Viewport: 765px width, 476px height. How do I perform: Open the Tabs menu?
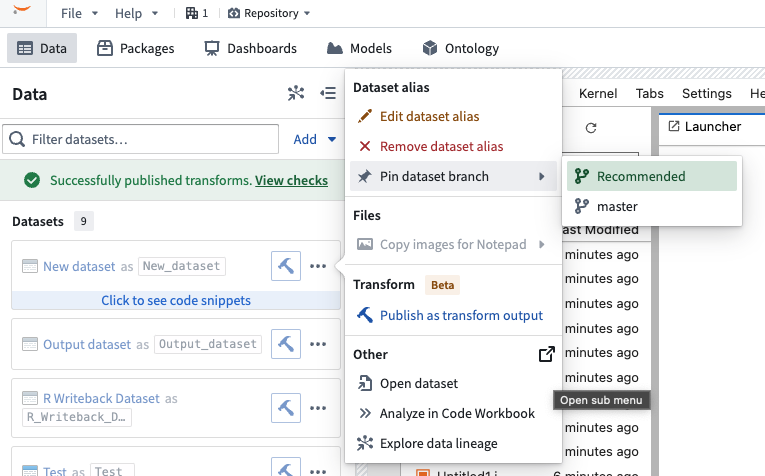(649, 94)
